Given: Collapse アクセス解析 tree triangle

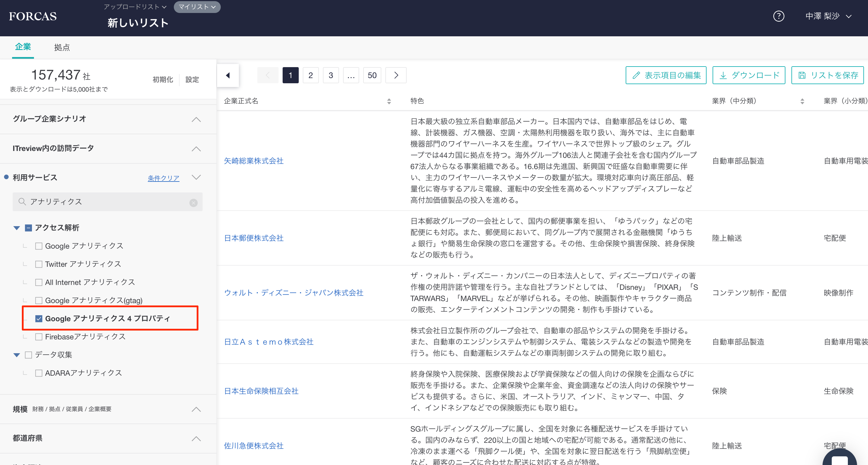Looking at the screenshot, I should 16,228.
